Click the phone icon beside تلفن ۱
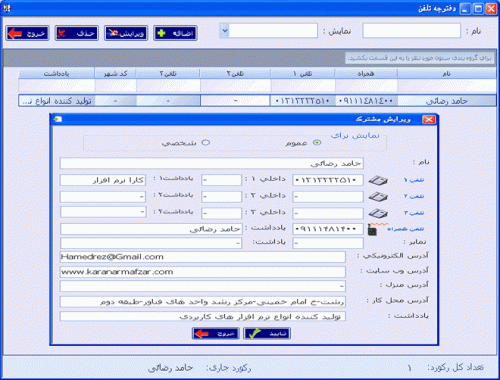Image resolution: width=500 pixels, height=380 pixels. point(378,180)
